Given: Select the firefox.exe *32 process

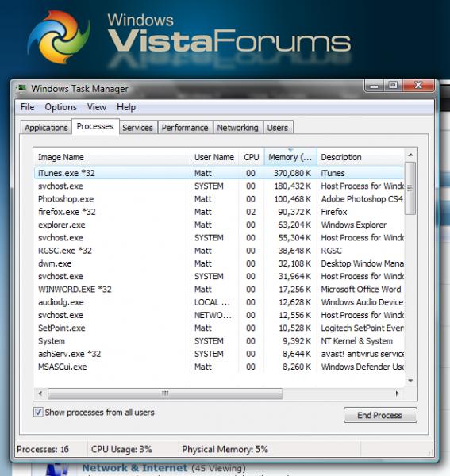Looking at the screenshot, I should 219,212.
